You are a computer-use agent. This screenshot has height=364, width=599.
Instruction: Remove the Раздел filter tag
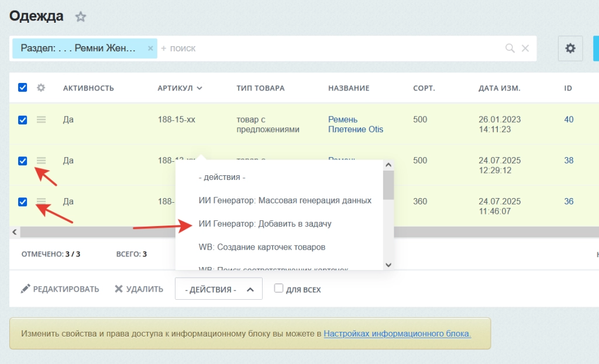(x=150, y=48)
